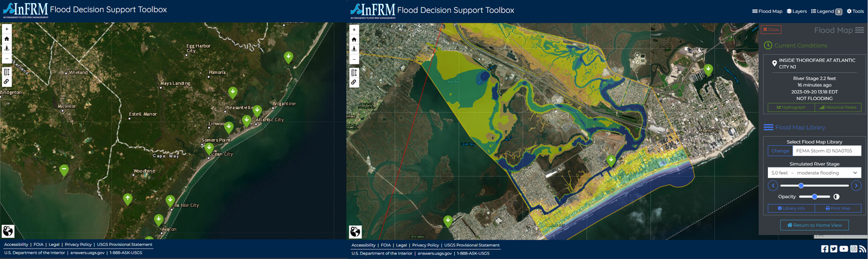This screenshot has width=868, height=259.
Task: Select the up-arrow gauge marker
Action: click(127, 199)
